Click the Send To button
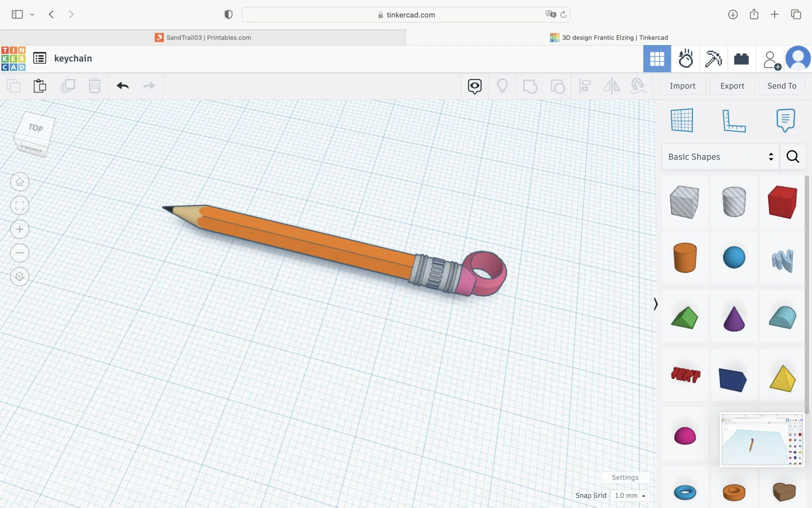The height and width of the screenshot is (508, 812). [782, 86]
